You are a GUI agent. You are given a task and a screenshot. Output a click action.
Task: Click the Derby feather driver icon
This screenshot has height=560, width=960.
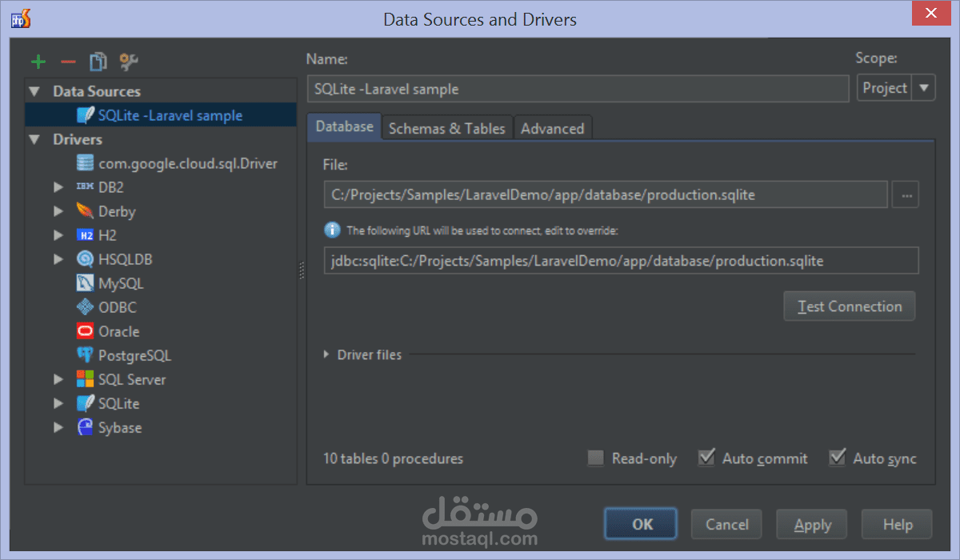pos(85,211)
